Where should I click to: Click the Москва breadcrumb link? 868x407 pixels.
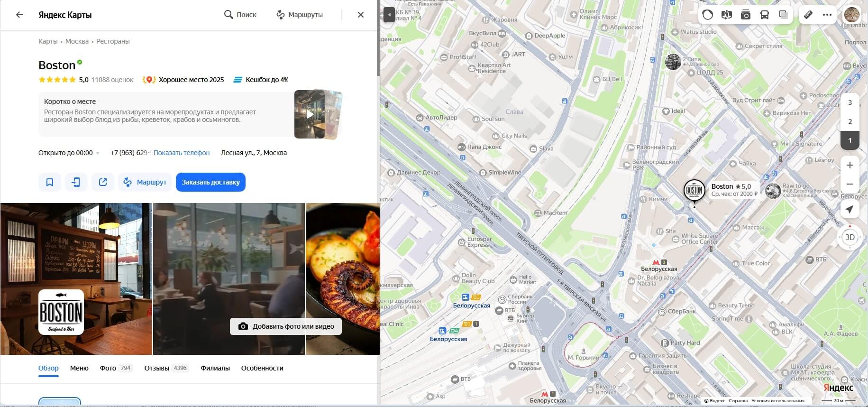tap(77, 41)
